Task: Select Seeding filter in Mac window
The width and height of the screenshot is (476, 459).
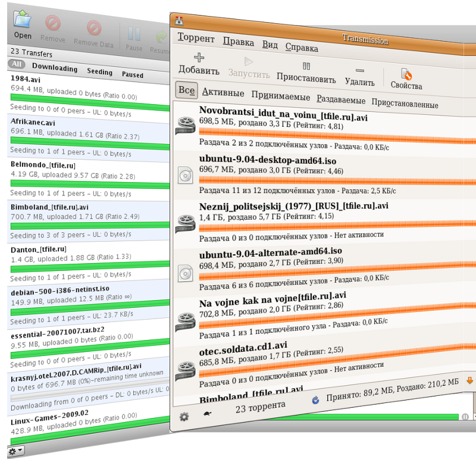Action: (x=99, y=71)
